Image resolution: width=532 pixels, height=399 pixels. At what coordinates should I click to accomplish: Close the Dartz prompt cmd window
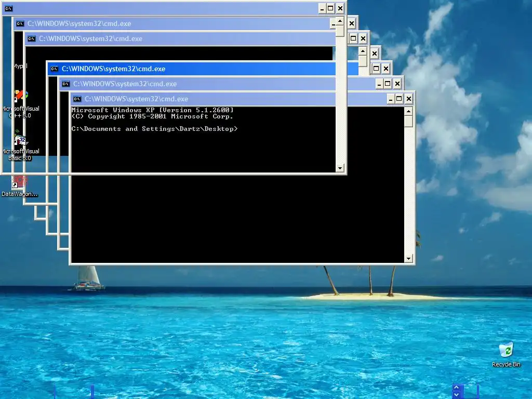coord(409,99)
